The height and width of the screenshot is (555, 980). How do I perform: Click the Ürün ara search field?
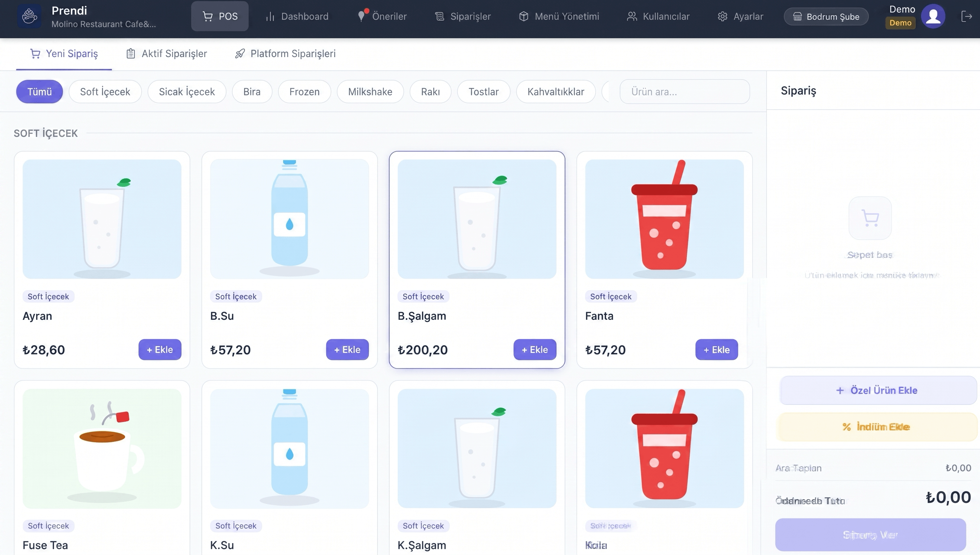pos(684,92)
